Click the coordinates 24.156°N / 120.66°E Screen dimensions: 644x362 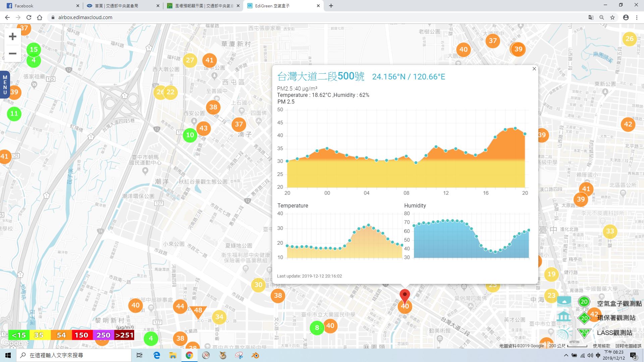click(x=409, y=77)
